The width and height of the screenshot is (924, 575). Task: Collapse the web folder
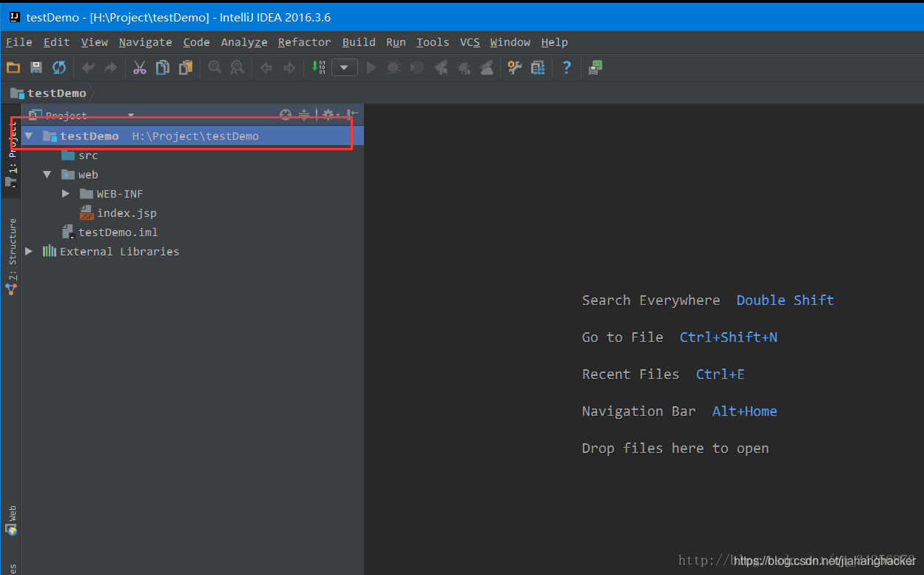pos(47,175)
